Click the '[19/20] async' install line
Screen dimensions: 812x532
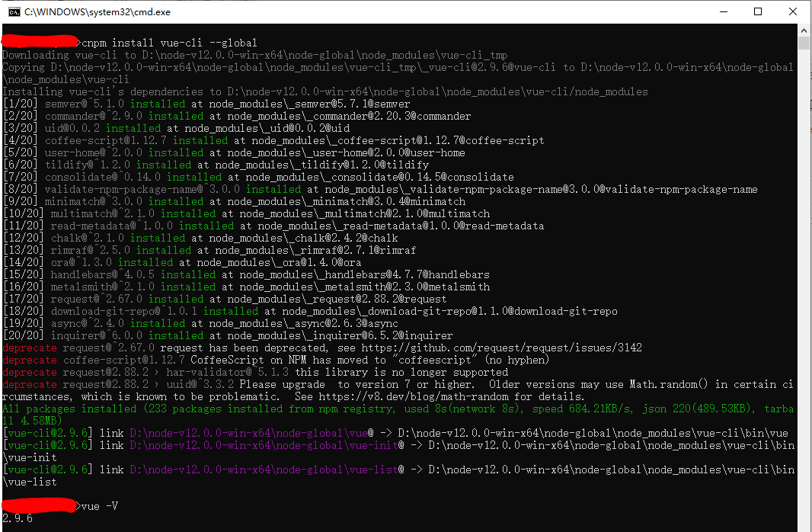coord(200,322)
